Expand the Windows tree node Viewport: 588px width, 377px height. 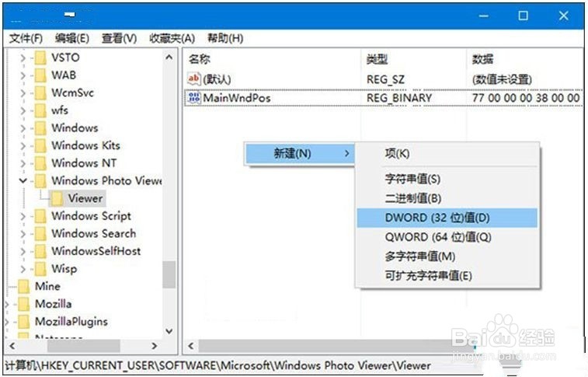coord(23,128)
